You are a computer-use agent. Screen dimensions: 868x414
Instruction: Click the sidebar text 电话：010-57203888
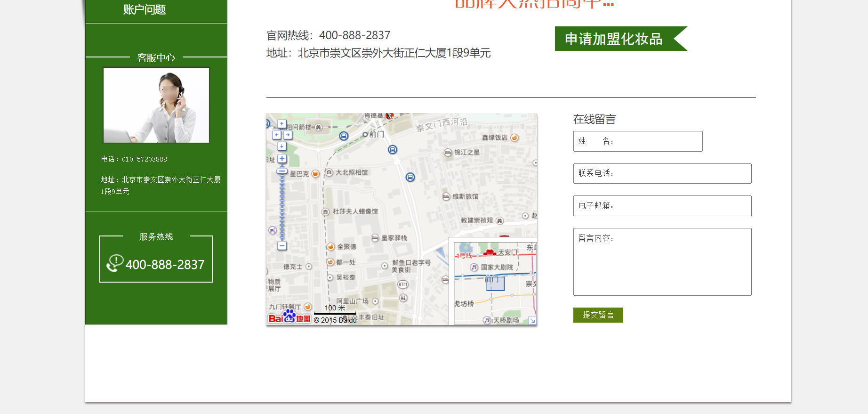coord(134,159)
